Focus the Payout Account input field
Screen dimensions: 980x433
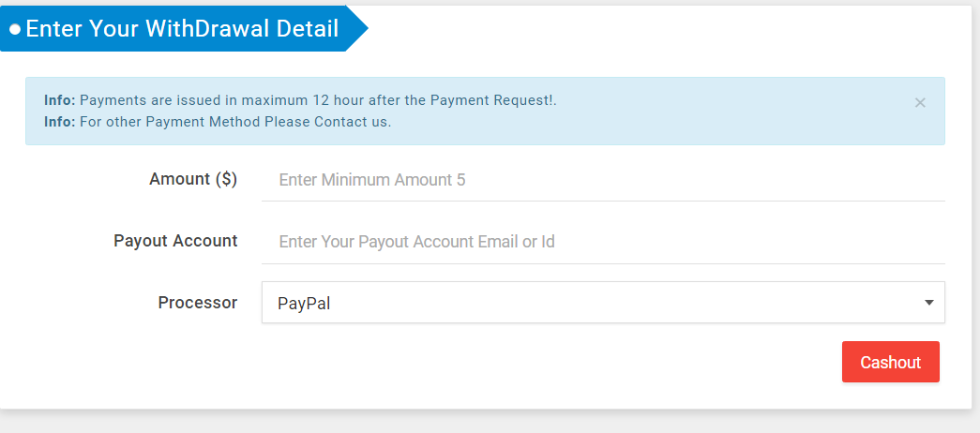[602, 242]
